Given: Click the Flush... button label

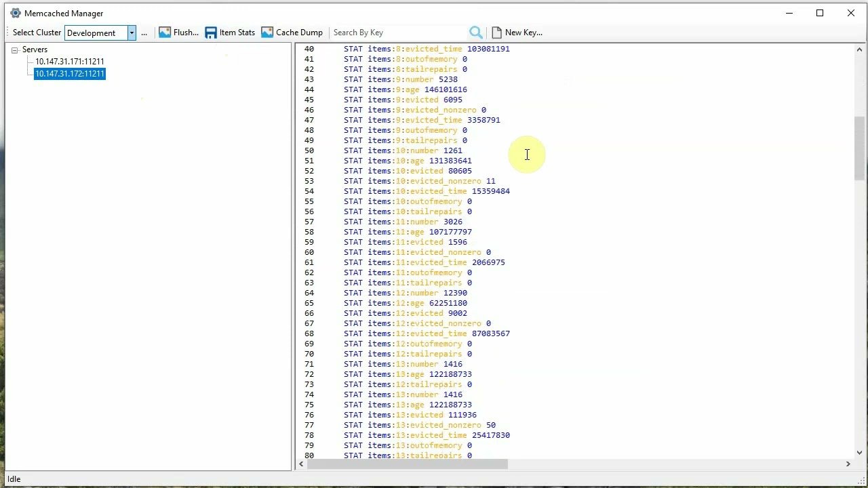Looking at the screenshot, I should (x=186, y=33).
